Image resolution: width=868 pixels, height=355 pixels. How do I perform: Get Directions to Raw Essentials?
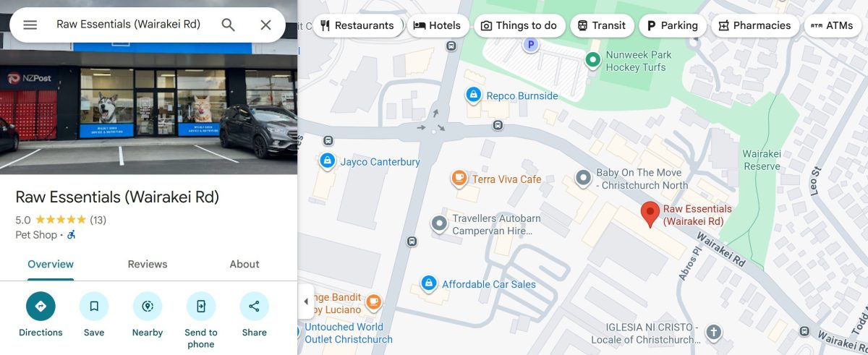(x=41, y=306)
